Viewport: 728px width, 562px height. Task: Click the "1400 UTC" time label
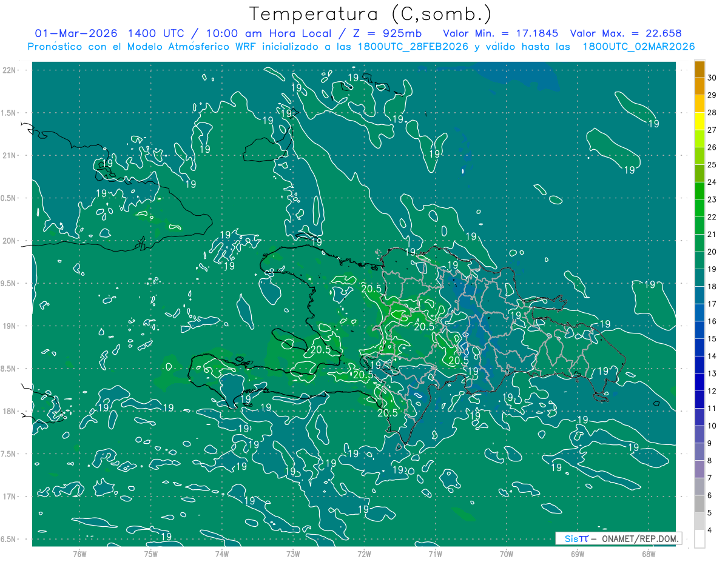[x=155, y=33]
